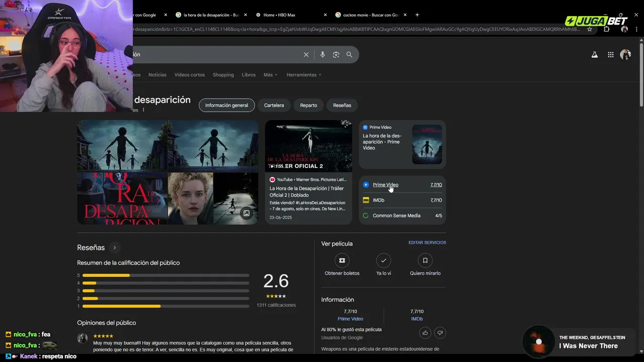Open the Herramientas dropdown
Screen dimensions: 644x362
304,75
